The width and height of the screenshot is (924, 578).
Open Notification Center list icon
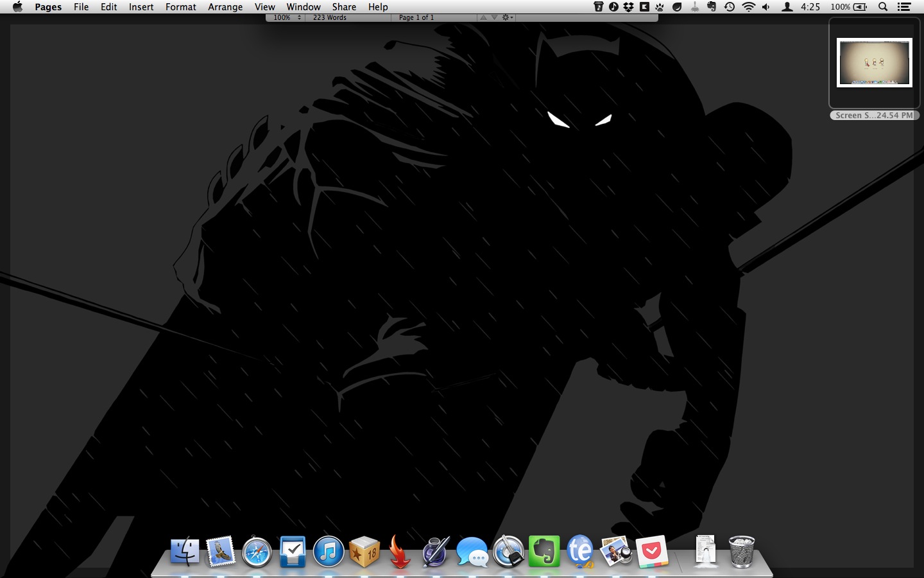pyautogui.click(x=904, y=7)
